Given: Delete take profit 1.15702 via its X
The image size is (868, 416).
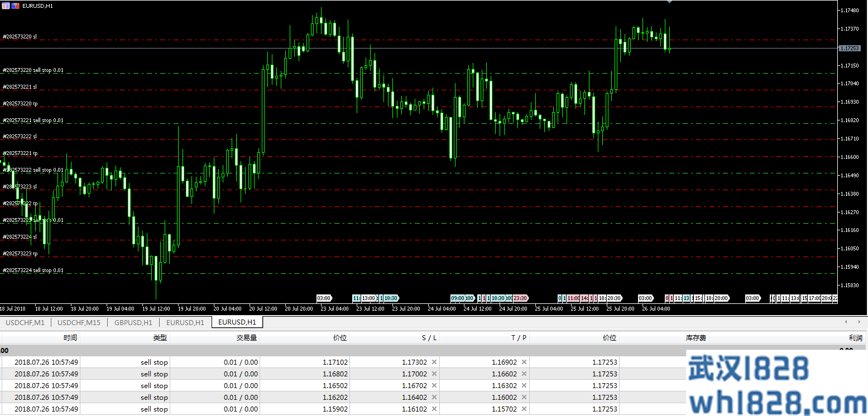Looking at the screenshot, I should (x=524, y=409).
